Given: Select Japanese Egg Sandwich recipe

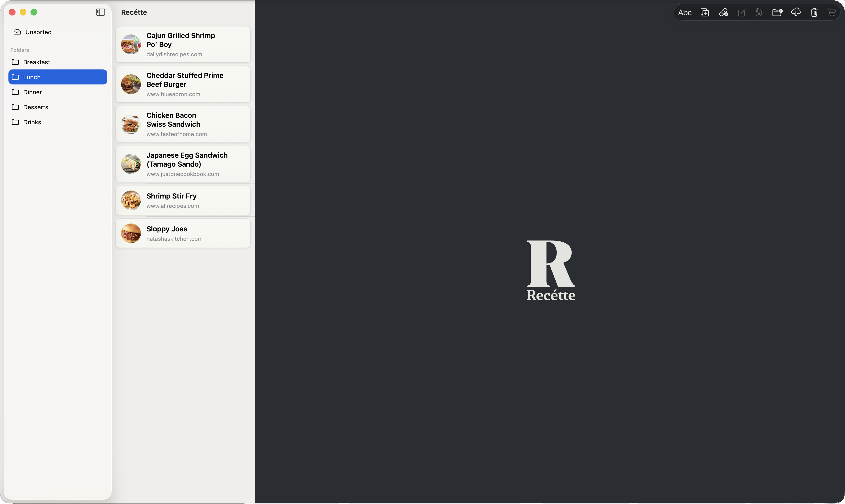Looking at the screenshot, I should pyautogui.click(x=183, y=164).
